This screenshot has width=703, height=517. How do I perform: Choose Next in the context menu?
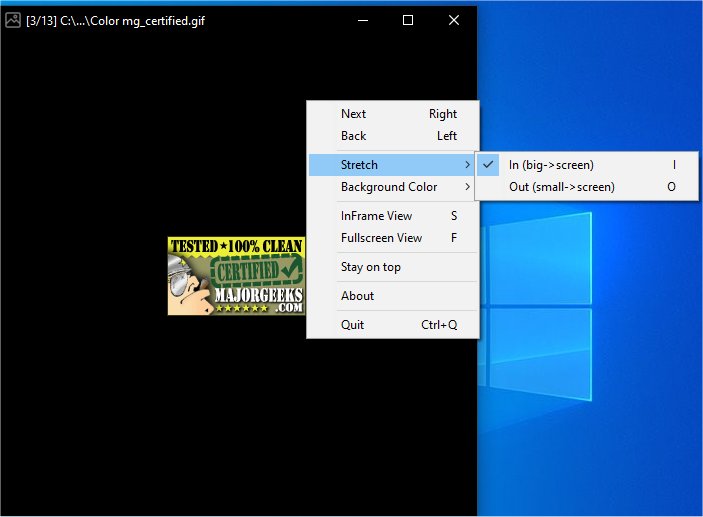[x=354, y=114]
